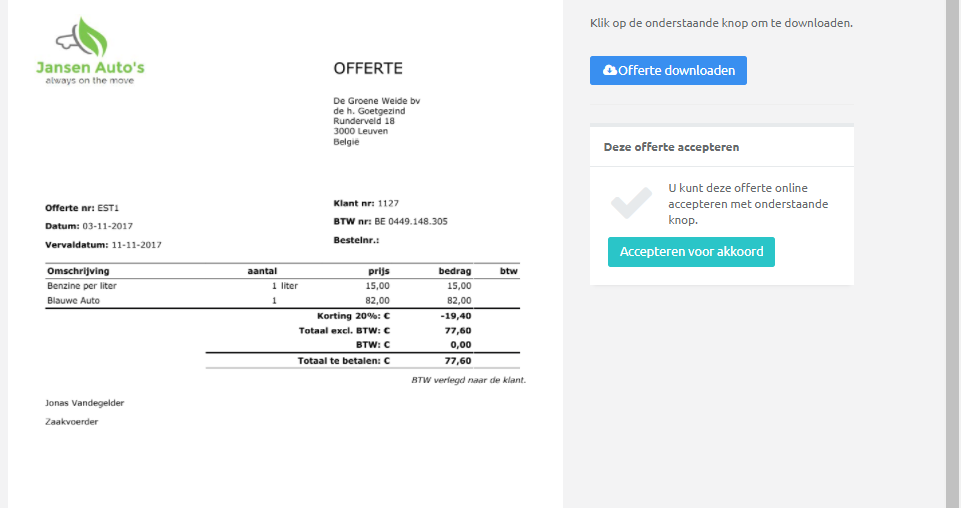
Task: Click the Korting 20% line
Action: click(x=362, y=315)
